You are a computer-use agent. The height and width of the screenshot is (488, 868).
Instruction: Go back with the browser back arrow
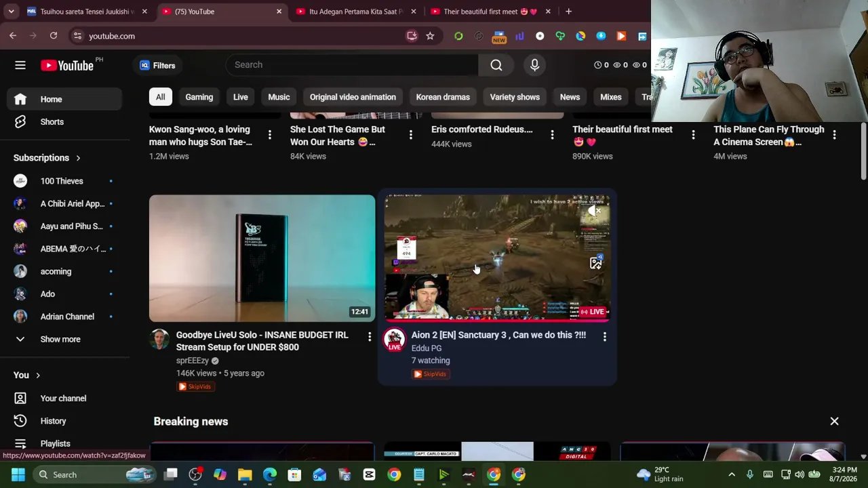[x=13, y=36]
